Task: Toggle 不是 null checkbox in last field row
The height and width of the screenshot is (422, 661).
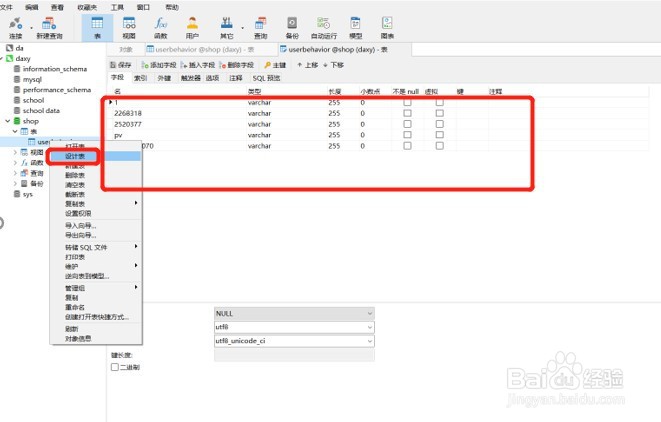Action: (407, 146)
